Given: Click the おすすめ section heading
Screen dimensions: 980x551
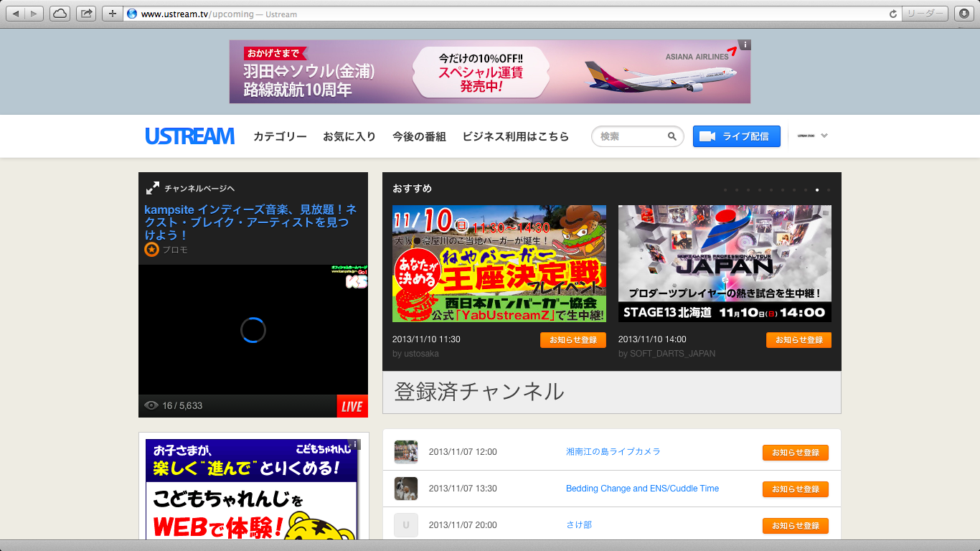Looking at the screenshot, I should pyautogui.click(x=413, y=189).
